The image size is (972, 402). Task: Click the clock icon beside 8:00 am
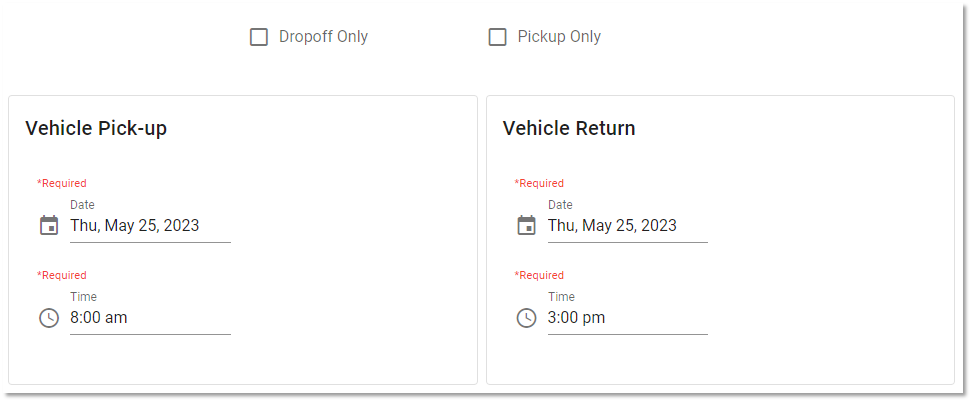point(49,318)
